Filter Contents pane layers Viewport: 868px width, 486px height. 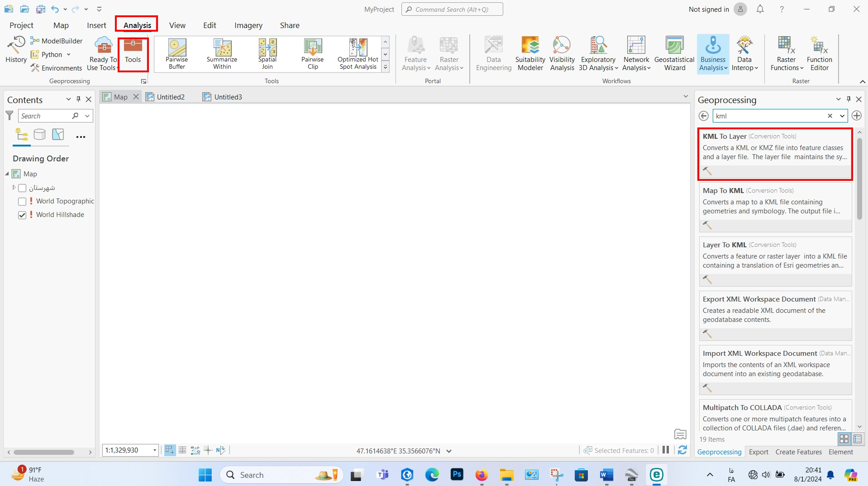10,116
